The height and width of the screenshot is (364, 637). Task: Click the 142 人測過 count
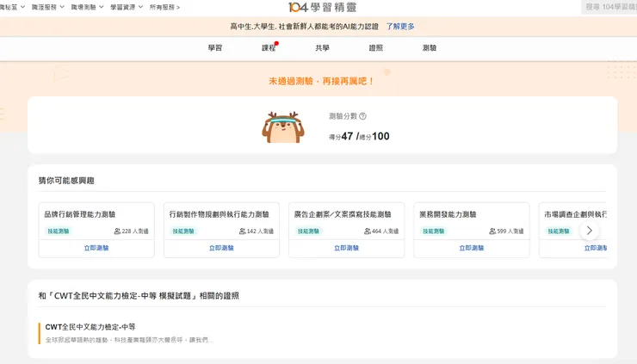[x=261, y=231]
